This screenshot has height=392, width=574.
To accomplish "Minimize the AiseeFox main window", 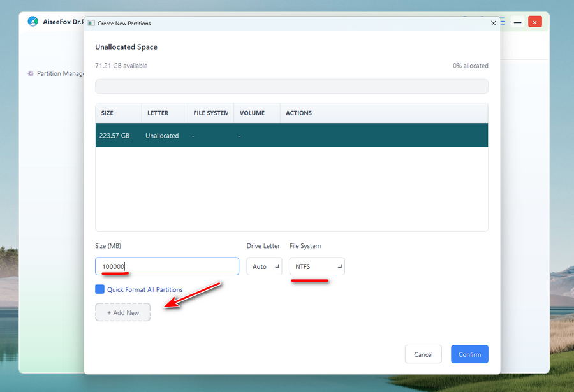I will 517,22.
